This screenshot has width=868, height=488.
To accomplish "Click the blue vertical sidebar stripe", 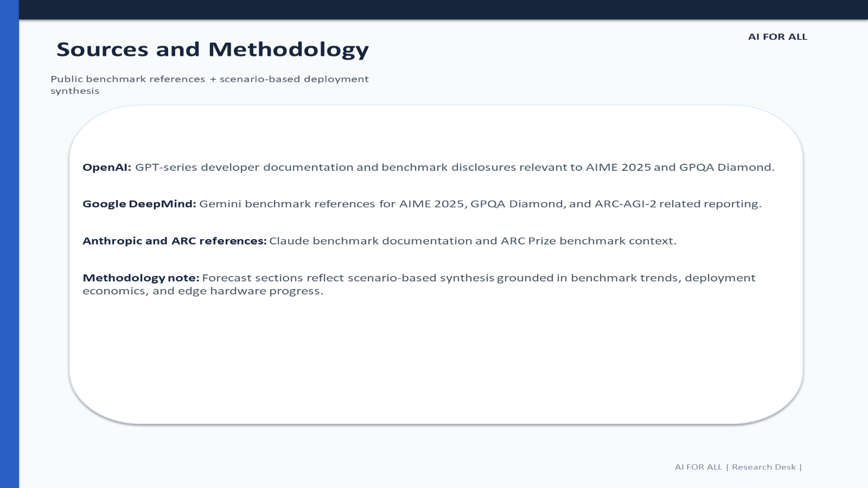I will coord(9,244).
